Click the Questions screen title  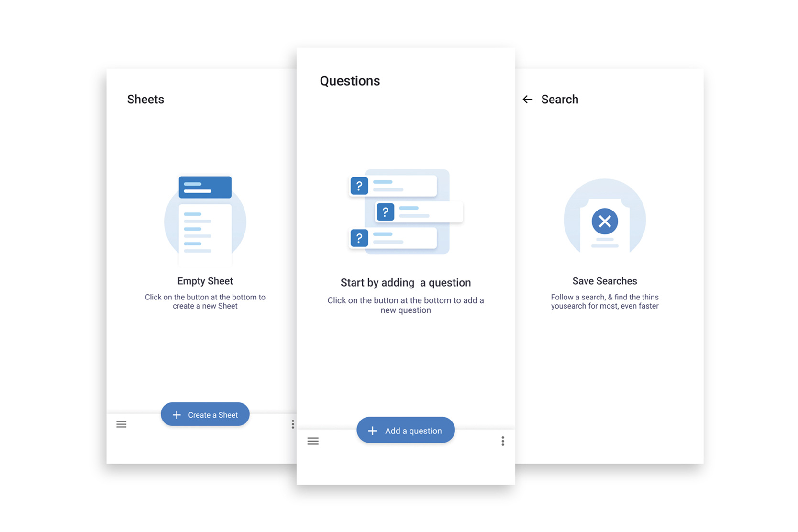click(350, 81)
